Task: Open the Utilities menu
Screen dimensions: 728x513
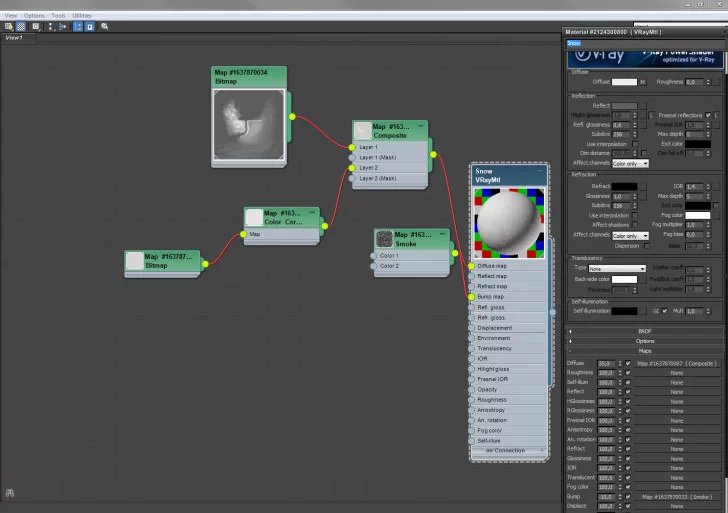Action: tap(82, 15)
